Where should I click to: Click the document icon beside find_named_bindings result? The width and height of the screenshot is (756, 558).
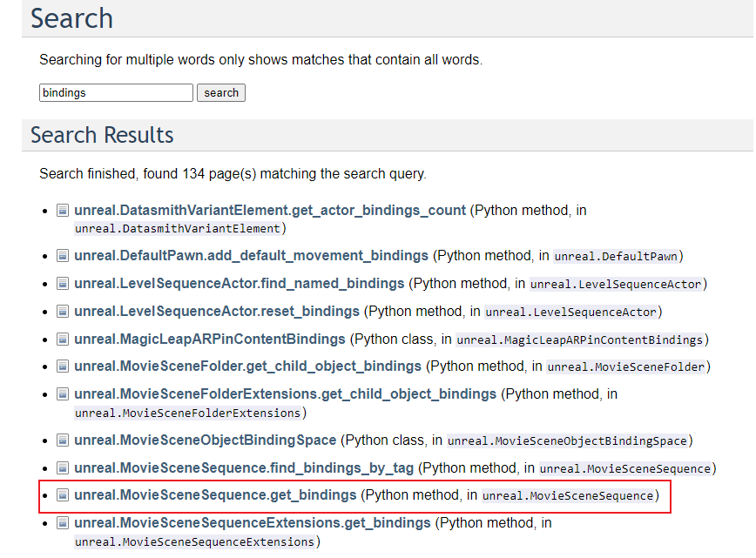pos(63,284)
